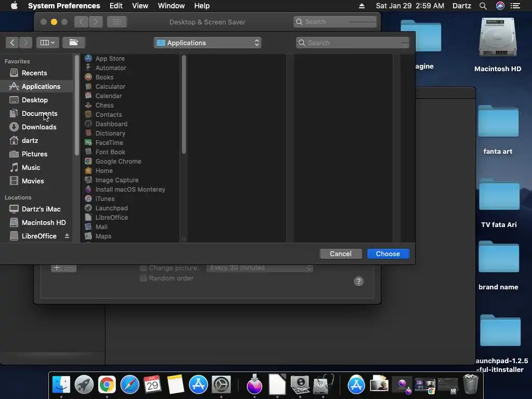Open Macintosh HD drive on the desktop
Viewport: 532px width, 399px height.
(498, 38)
